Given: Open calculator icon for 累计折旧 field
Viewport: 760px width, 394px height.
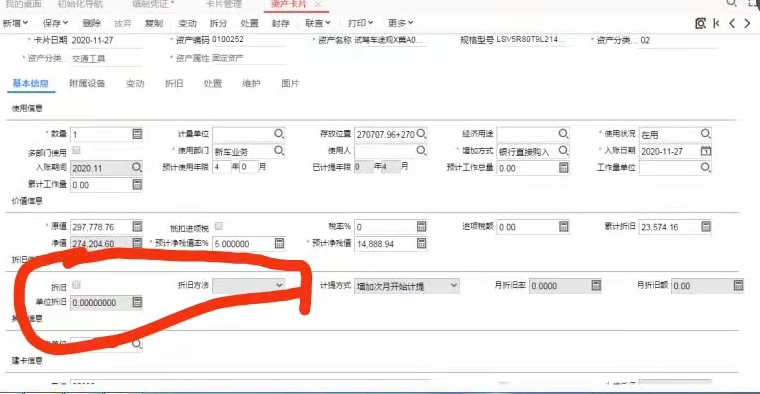Looking at the screenshot, I should pos(706,226).
